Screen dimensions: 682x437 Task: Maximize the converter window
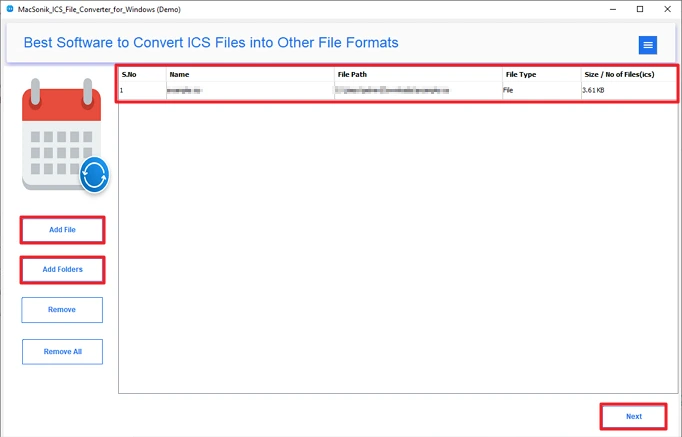[x=640, y=9]
